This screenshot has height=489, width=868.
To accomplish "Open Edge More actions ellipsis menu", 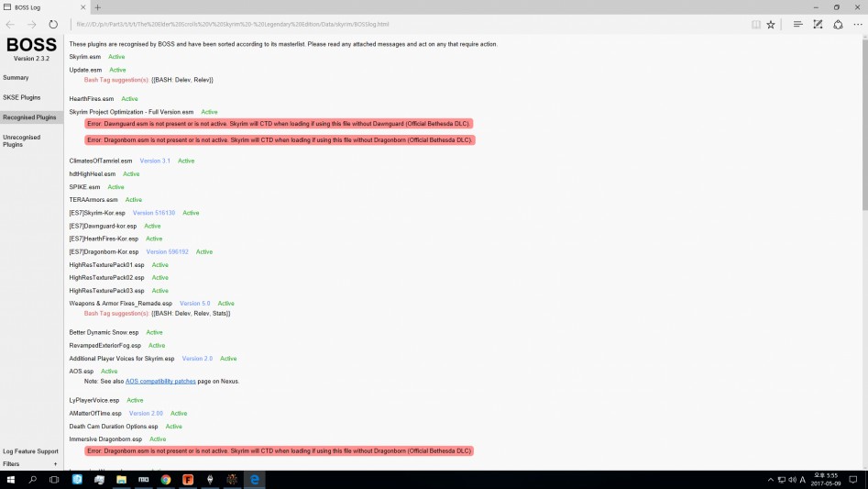I will coord(858,25).
